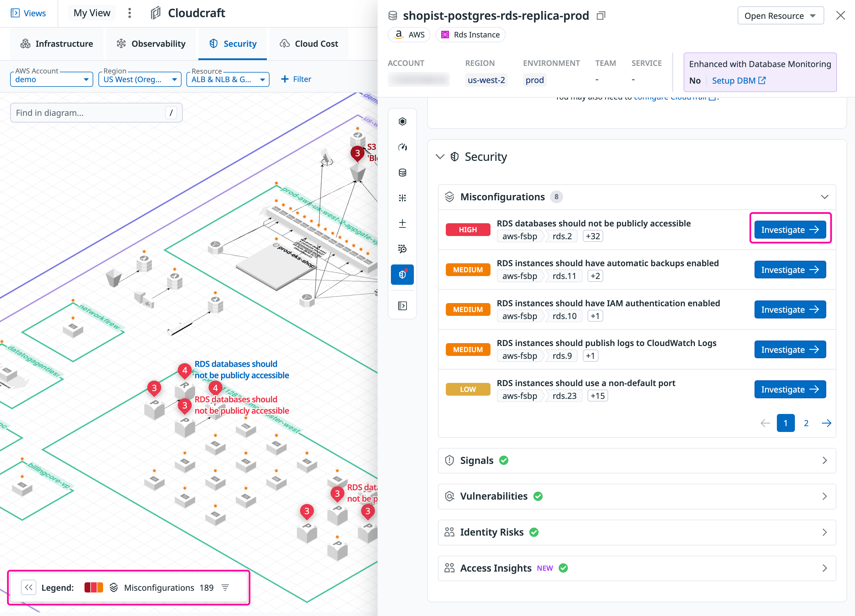The height and width of the screenshot is (616, 855).
Task: Investigate publicly accessible RDS misconfiguration
Action: coord(790,229)
